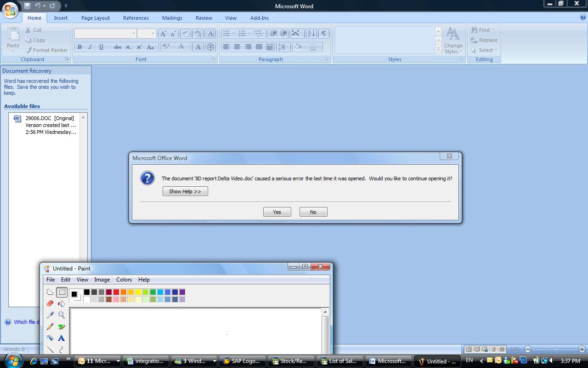The height and width of the screenshot is (368, 588).
Task: Pick the red color swatch in Paint
Action: point(116,292)
